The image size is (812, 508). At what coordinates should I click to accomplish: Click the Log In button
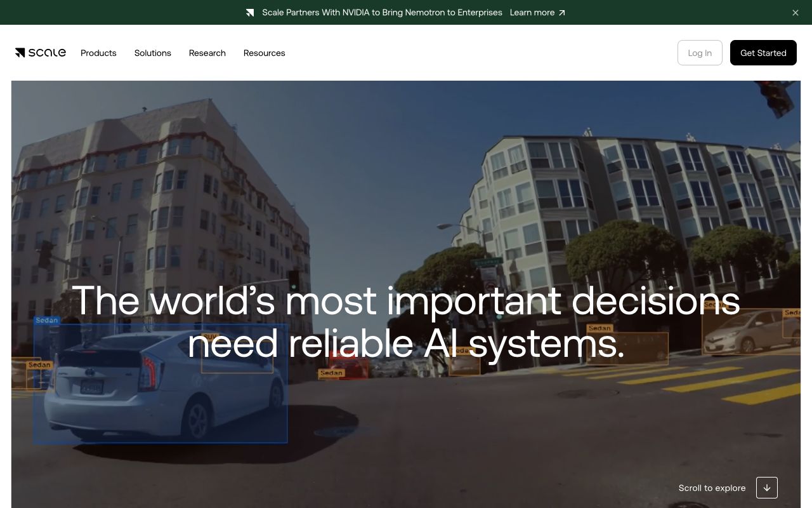700,53
